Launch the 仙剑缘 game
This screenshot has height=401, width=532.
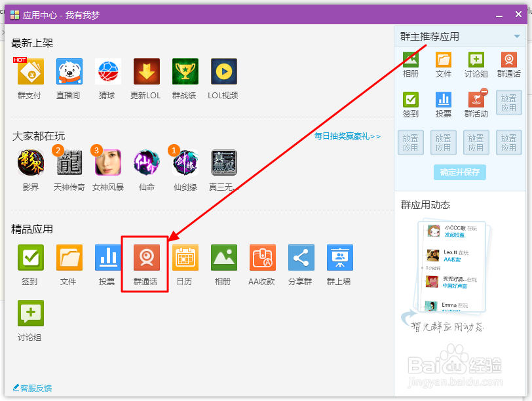click(x=185, y=162)
